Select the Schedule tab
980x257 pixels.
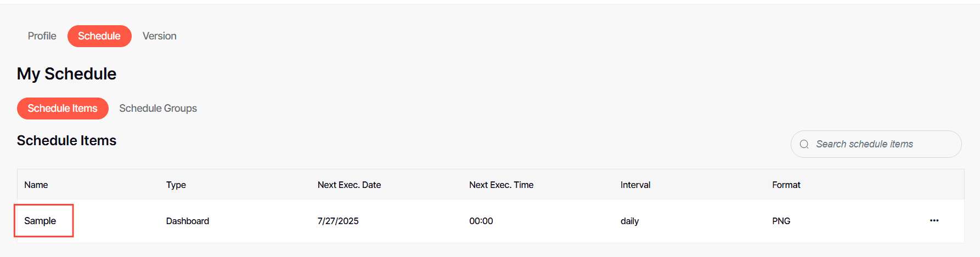[x=99, y=36]
